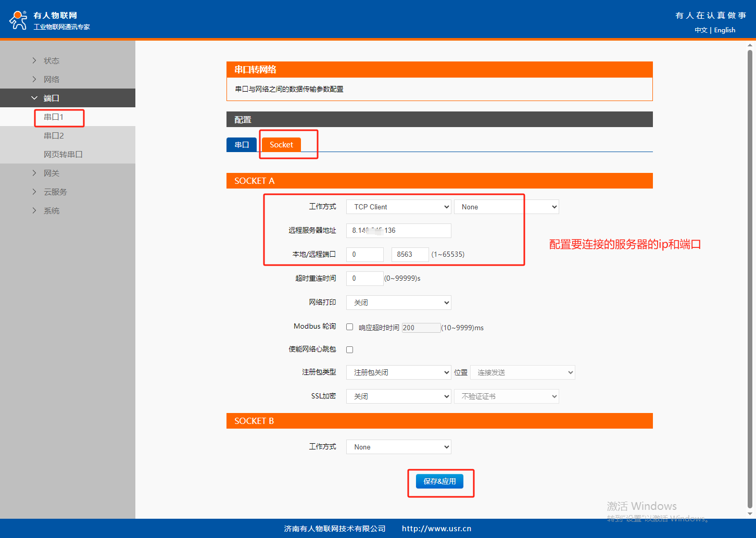Click the USR IOT logo icon
756x538 pixels.
pos(19,20)
